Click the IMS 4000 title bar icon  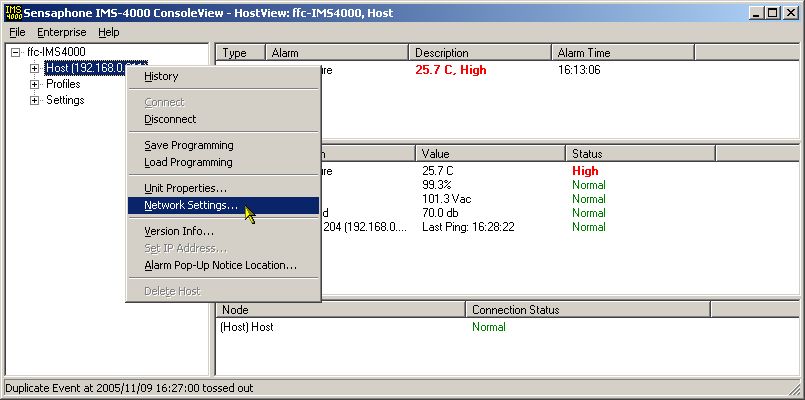[13, 13]
